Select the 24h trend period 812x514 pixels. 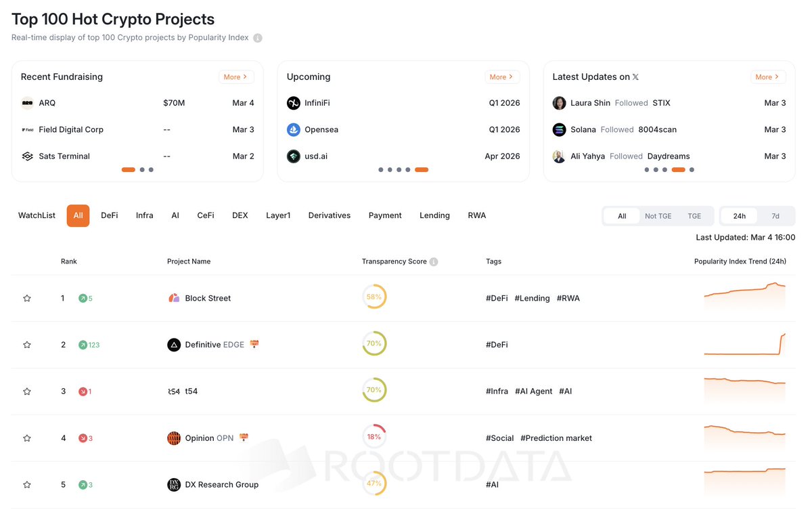pos(740,216)
